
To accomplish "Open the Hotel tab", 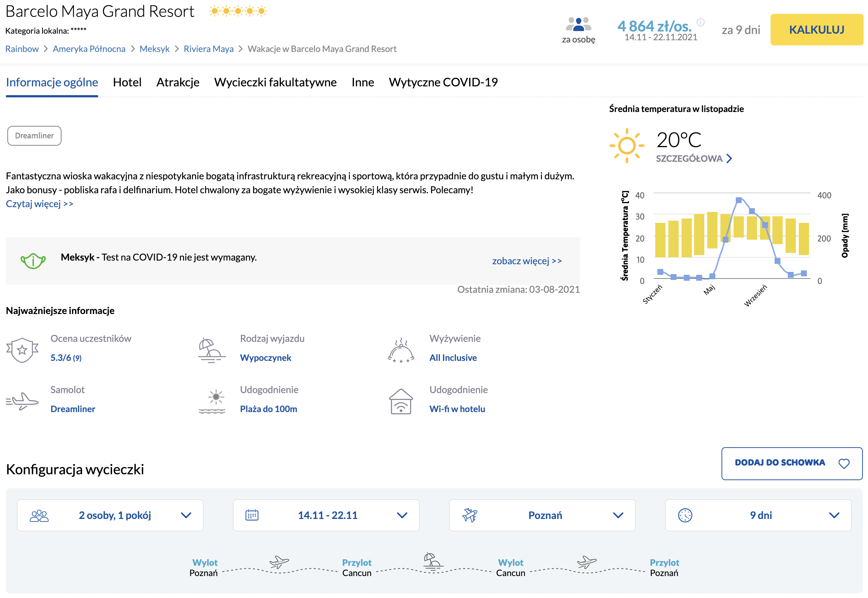I will point(127,82).
